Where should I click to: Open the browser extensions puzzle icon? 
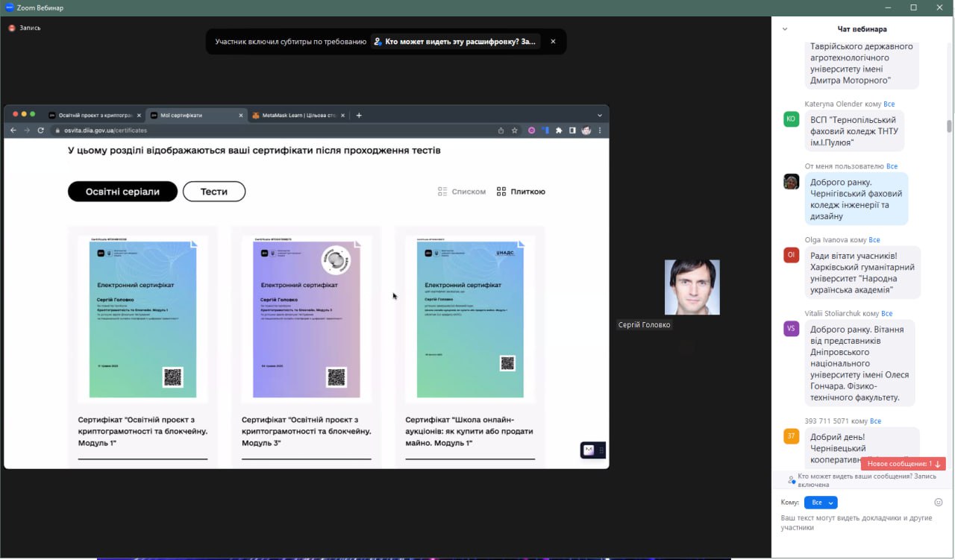[559, 130]
